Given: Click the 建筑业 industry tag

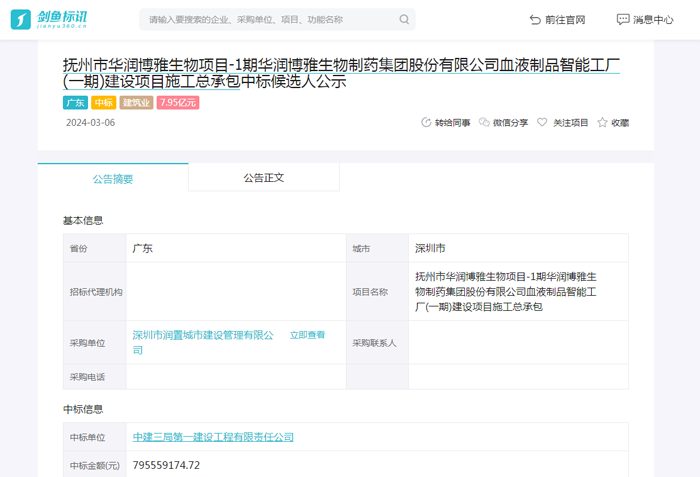Looking at the screenshot, I should coord(136,103).
